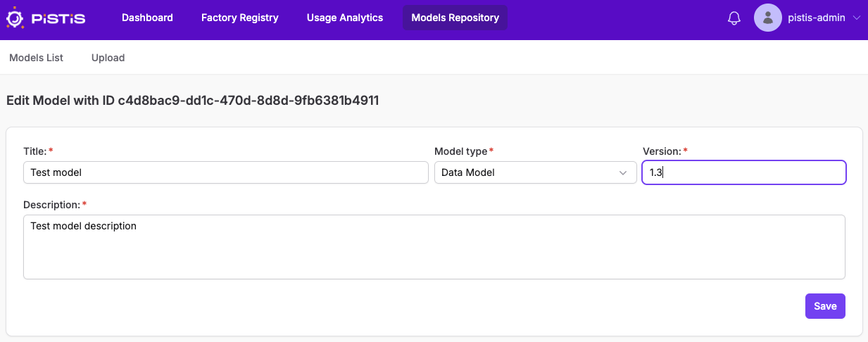Focus the Title input field

(226, 172)
